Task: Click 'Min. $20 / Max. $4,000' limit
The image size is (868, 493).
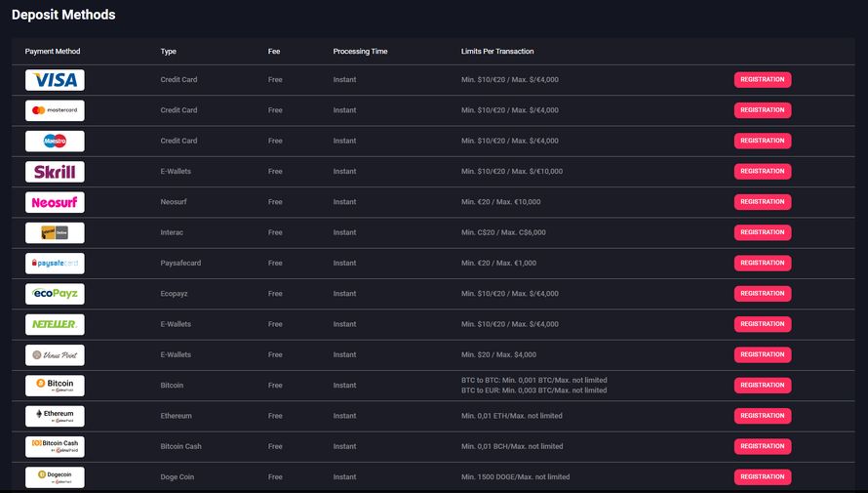Action: (498, 354)
